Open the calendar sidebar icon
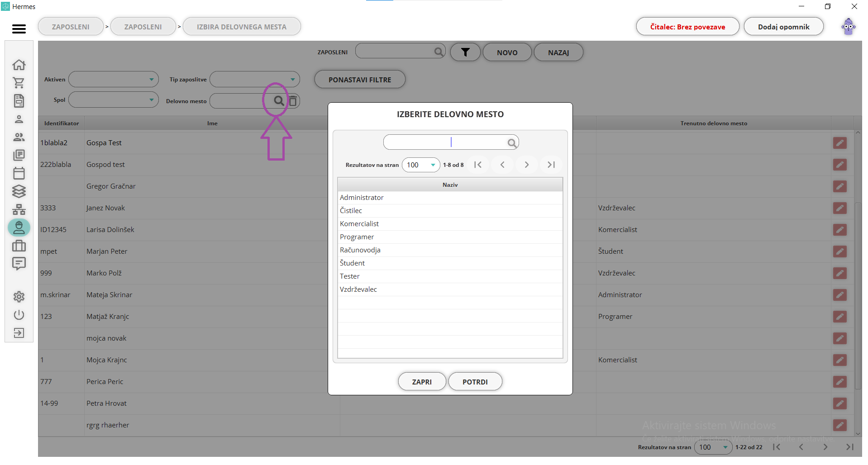Screen dimensions: 868x465 [19, 173]
